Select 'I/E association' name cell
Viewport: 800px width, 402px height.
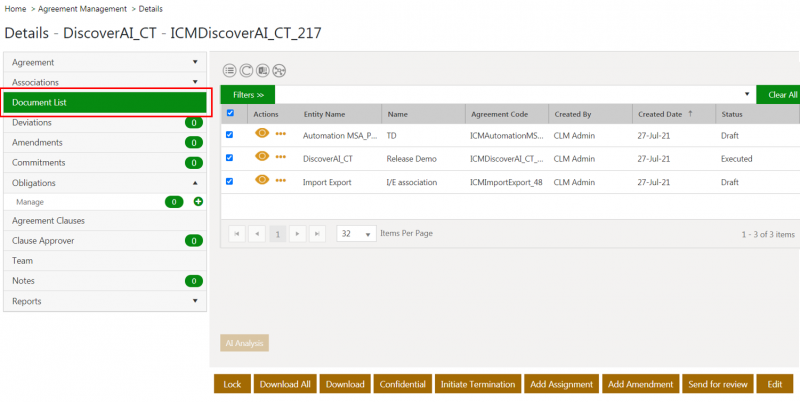(x=412, y=182)
